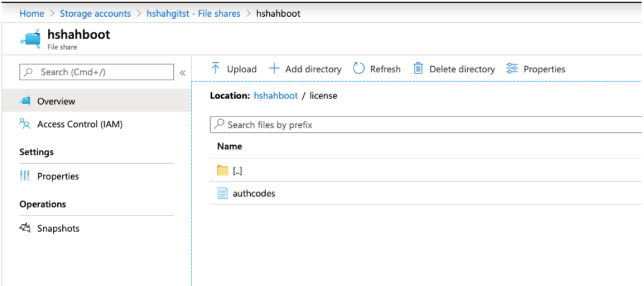Image resolution: width=644 pixels, height=286 pixels.
Task: Open Properties under Settings
Action: pos(58,176)
